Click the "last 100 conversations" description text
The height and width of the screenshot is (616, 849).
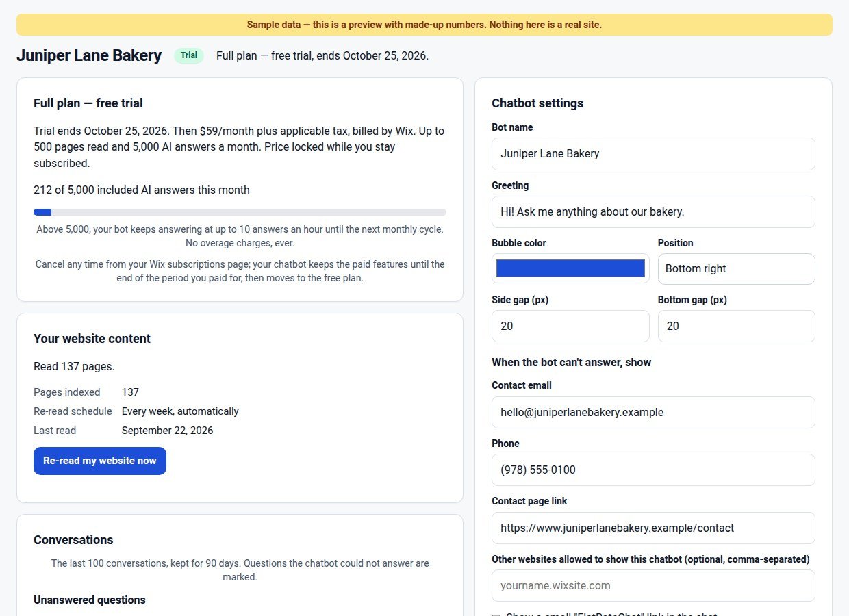tap(240, 570)
